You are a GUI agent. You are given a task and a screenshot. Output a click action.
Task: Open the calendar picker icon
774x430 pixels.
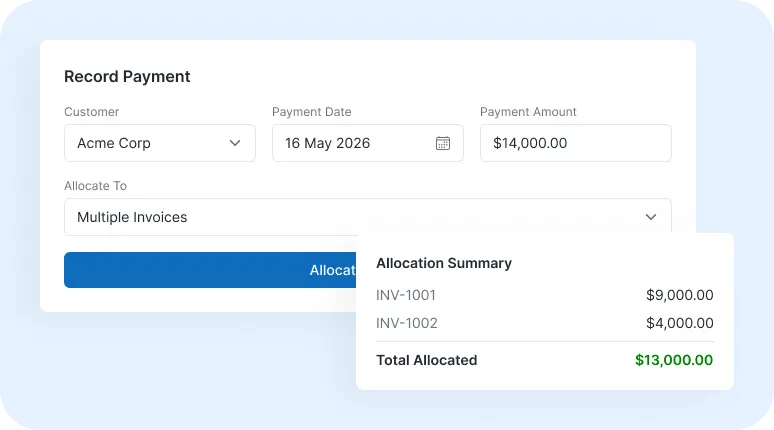click(x=443, y=143)
